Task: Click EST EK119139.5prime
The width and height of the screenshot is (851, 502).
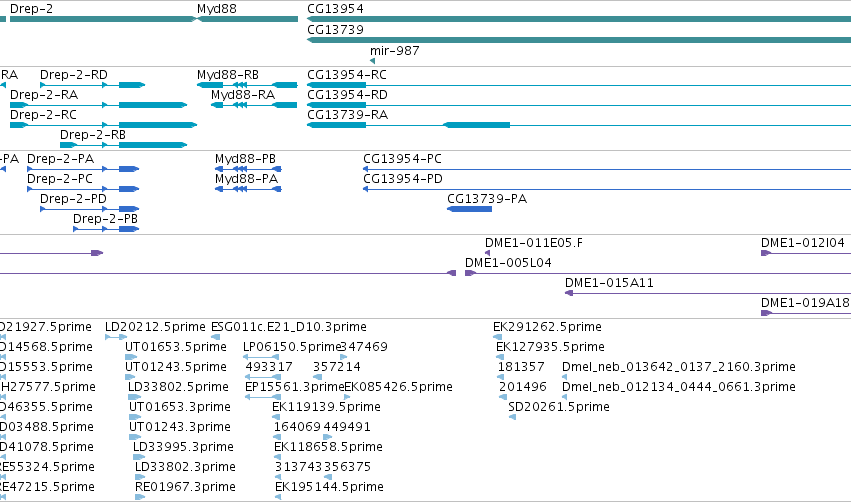Action: point(326,407)
